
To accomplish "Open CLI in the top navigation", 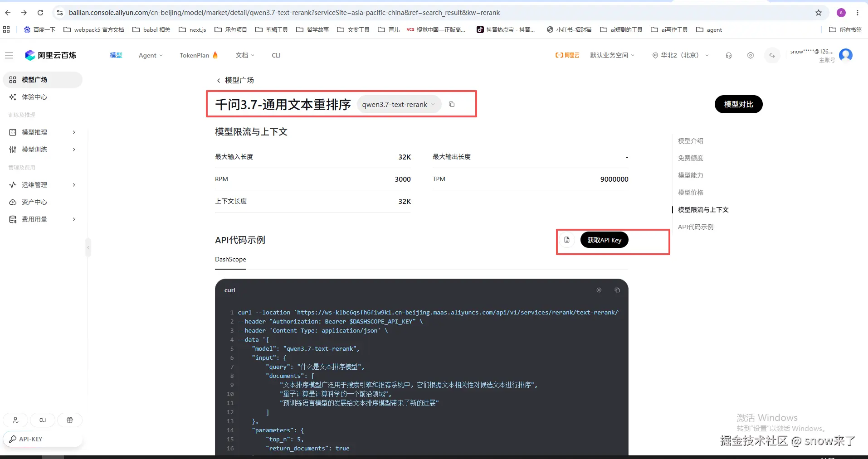I will (276, 55).
